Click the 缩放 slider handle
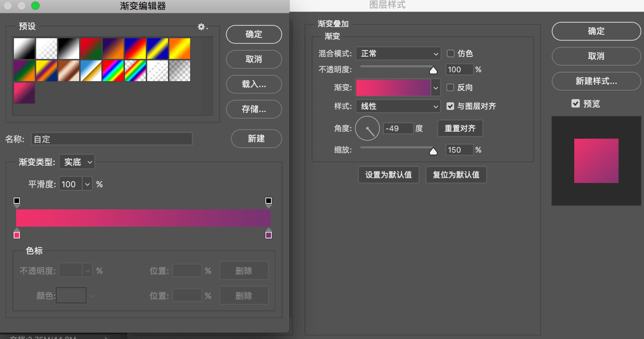The width and height of the screenshot is (644, 339). (433, 151)
